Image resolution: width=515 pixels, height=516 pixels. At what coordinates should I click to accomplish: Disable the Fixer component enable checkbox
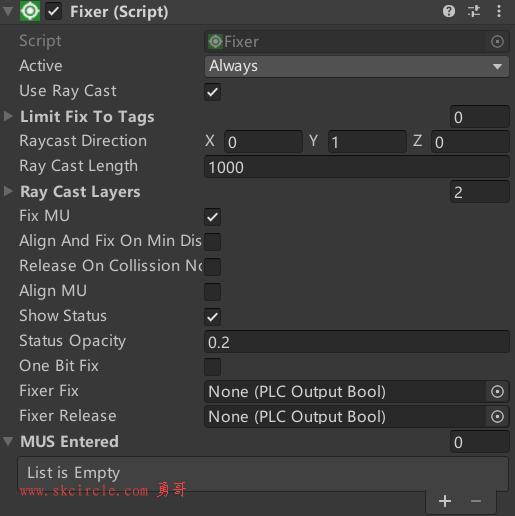click(53, 11)
